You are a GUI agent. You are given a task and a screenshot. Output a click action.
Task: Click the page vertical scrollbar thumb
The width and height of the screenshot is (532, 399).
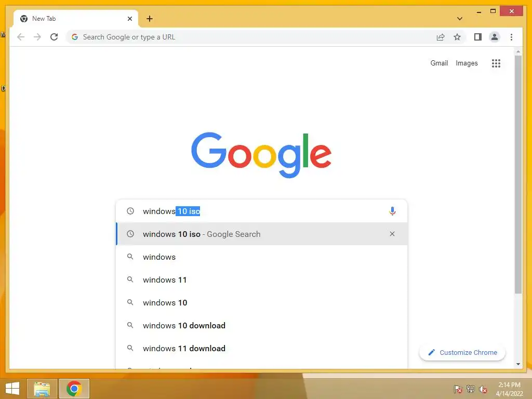click(518, 175)
